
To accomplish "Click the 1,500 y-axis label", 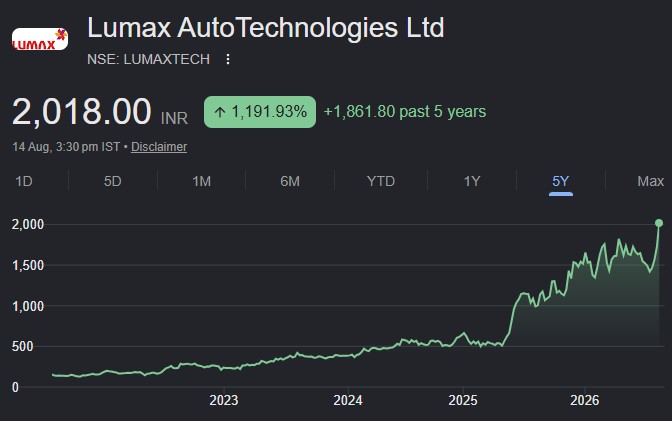I will (x=28, y=266).
